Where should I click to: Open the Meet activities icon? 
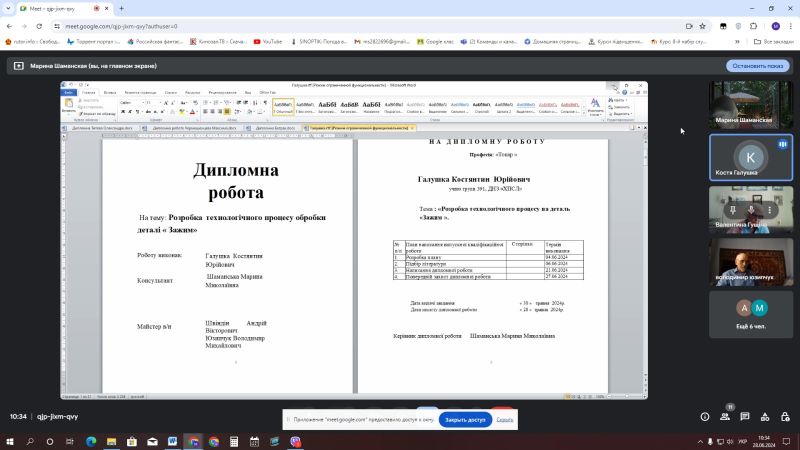coord(765,417)
